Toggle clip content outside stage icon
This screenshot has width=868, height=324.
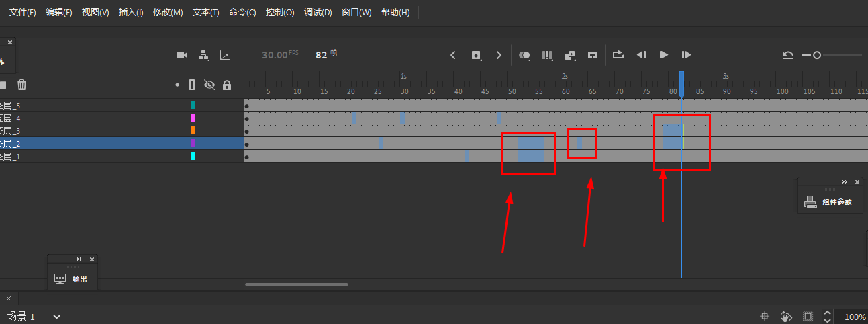808,317
